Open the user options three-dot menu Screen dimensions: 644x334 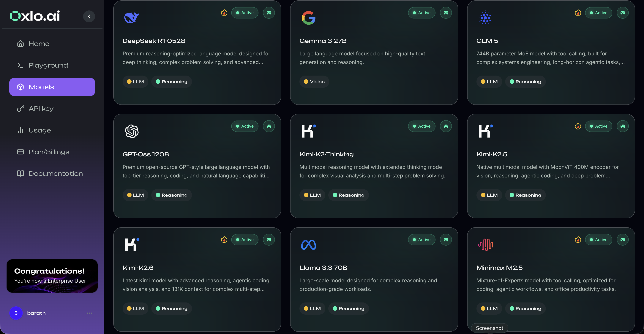[x=89, y=313]
